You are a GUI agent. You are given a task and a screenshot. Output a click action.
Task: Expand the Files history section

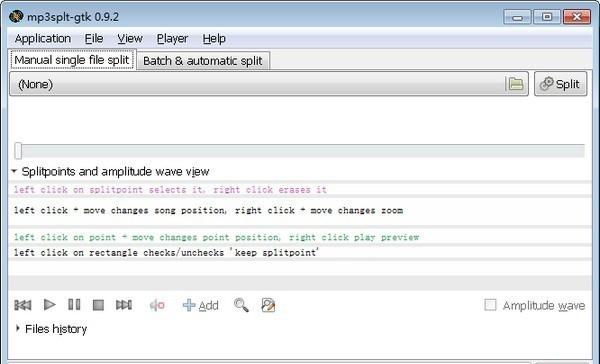coord(18,328)
